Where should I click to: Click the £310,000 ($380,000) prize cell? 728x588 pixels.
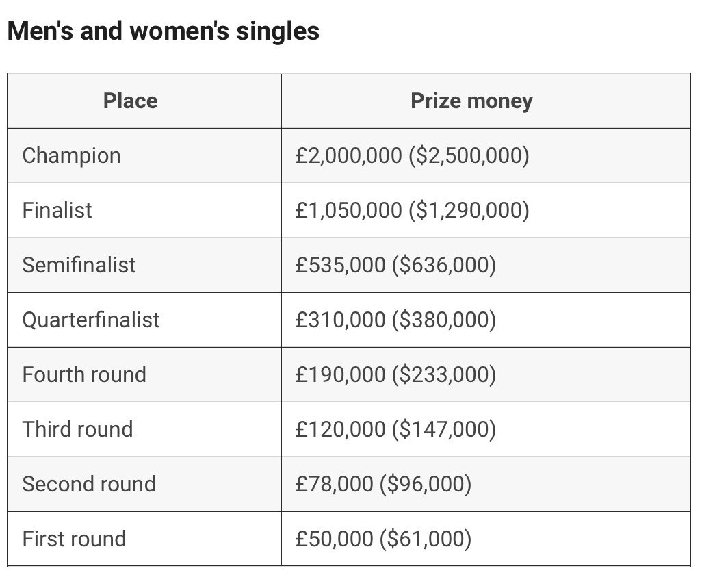[395, 320]
